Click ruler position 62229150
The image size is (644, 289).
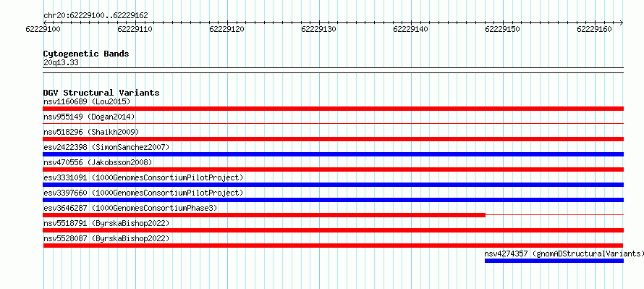pyautogui.click(x=503, y=29)
